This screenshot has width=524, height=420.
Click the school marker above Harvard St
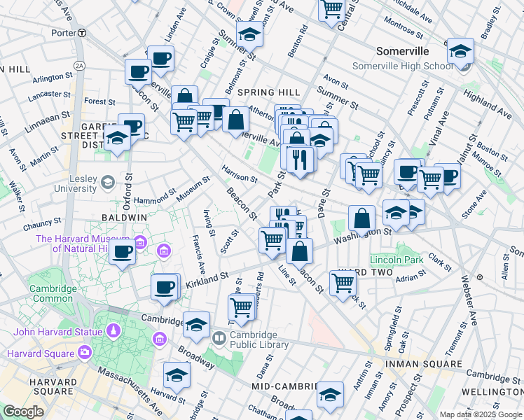177,377
